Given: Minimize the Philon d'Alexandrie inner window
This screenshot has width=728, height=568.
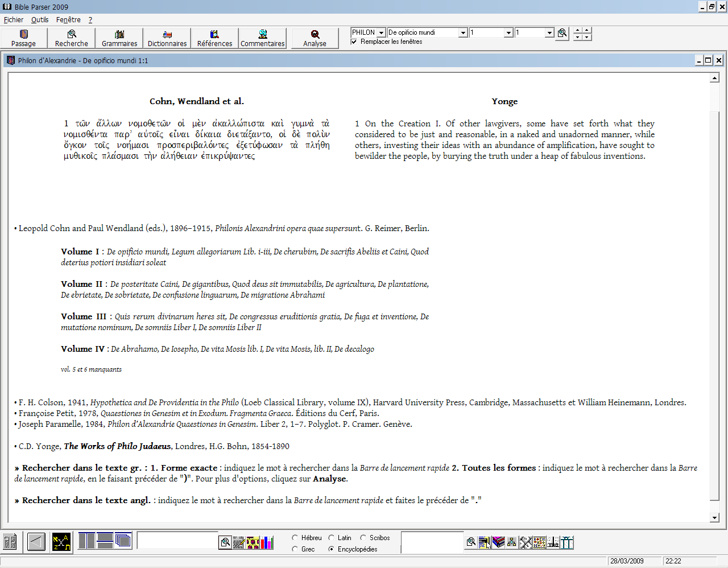Looking at the screenshot, I should click(699, 60).
